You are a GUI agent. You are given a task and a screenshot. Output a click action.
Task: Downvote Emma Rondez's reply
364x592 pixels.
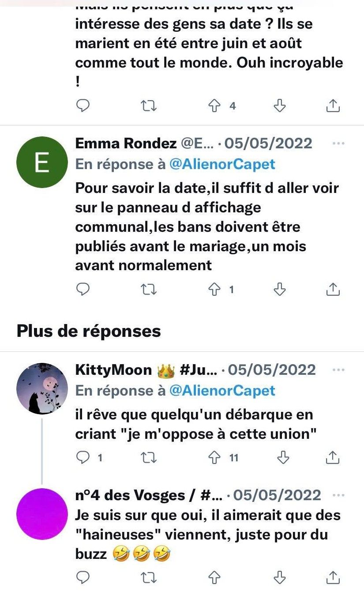(x=280, y=290)
